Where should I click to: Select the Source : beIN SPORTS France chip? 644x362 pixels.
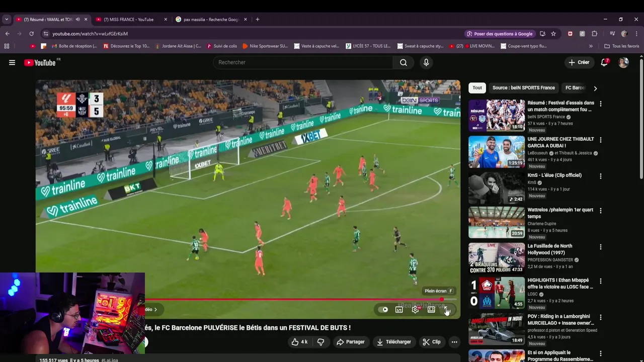click(523, 87)
